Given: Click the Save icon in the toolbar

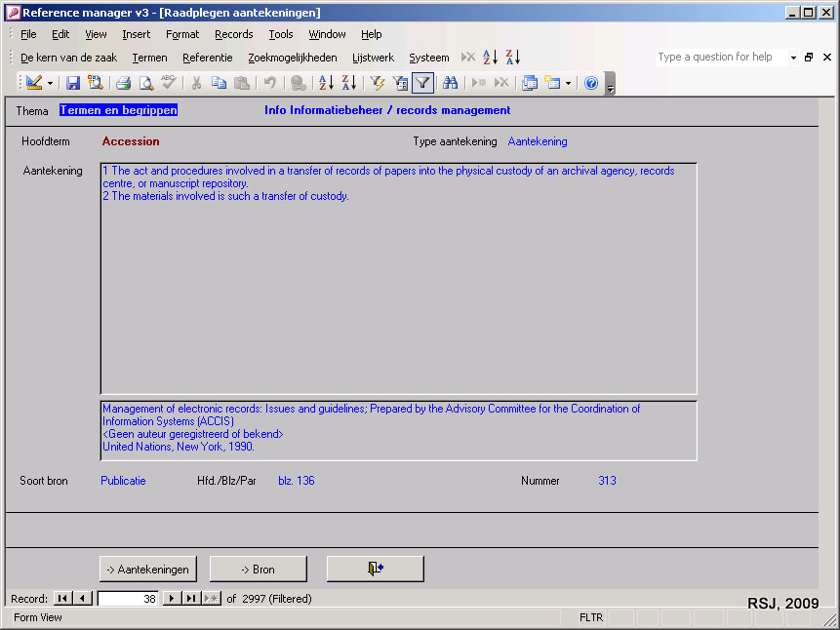Looking at the screenshot, I should pos(73,83).
